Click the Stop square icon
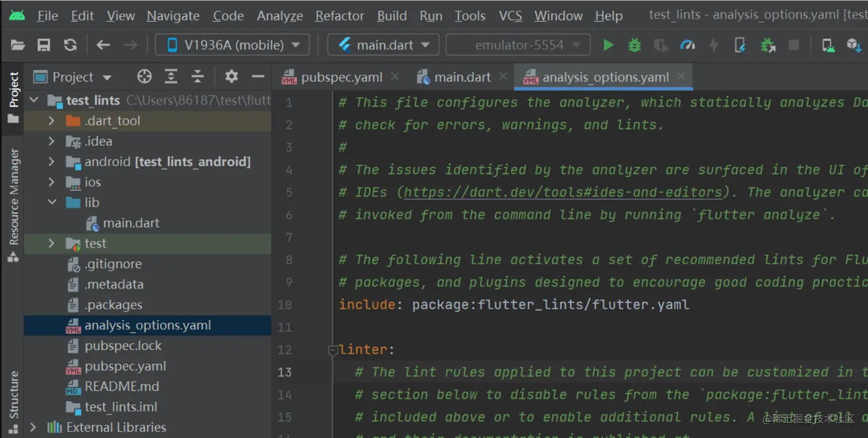The width and height of the screenshot is (868, 438). [794, 45]
